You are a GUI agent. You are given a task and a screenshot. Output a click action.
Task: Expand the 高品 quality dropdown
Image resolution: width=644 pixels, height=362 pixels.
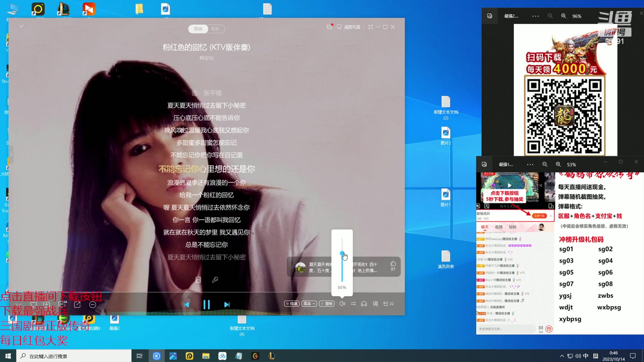[x=309, y=304]
